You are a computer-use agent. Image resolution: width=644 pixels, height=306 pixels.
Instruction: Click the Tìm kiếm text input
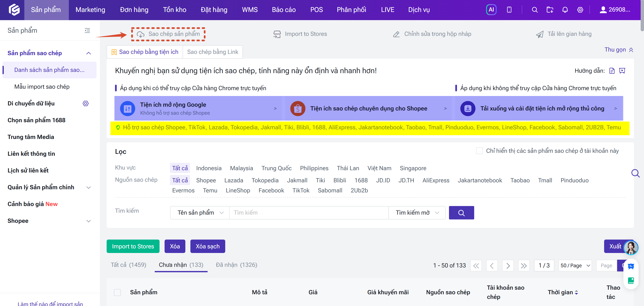pos(309,213)
